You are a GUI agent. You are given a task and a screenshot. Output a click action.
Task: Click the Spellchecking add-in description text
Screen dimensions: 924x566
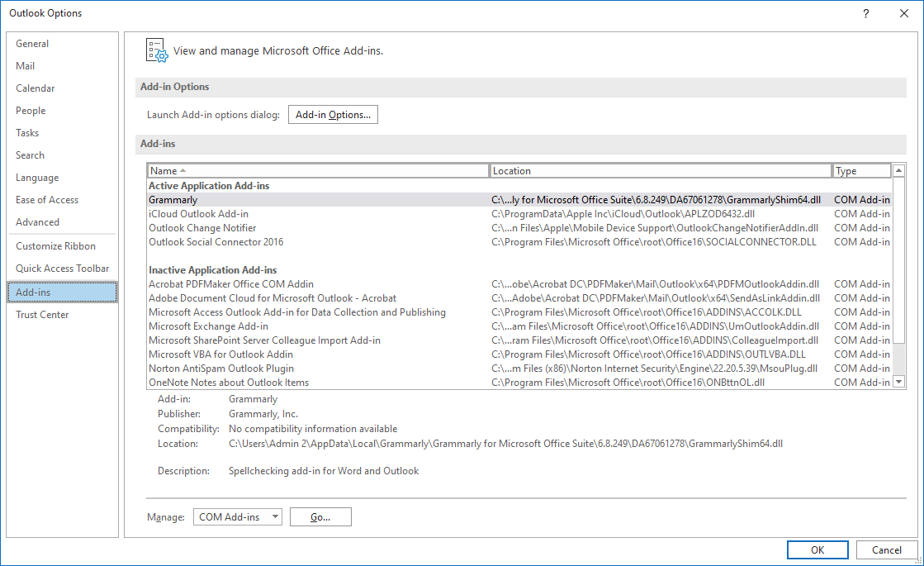pos(324,471)
